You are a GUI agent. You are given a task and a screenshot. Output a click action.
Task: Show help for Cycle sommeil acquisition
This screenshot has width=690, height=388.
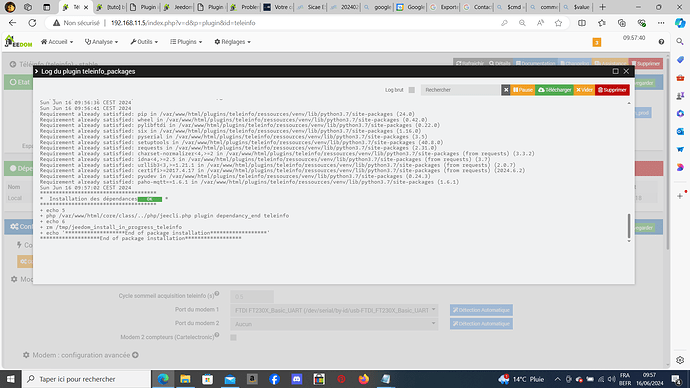pos(217,293)
